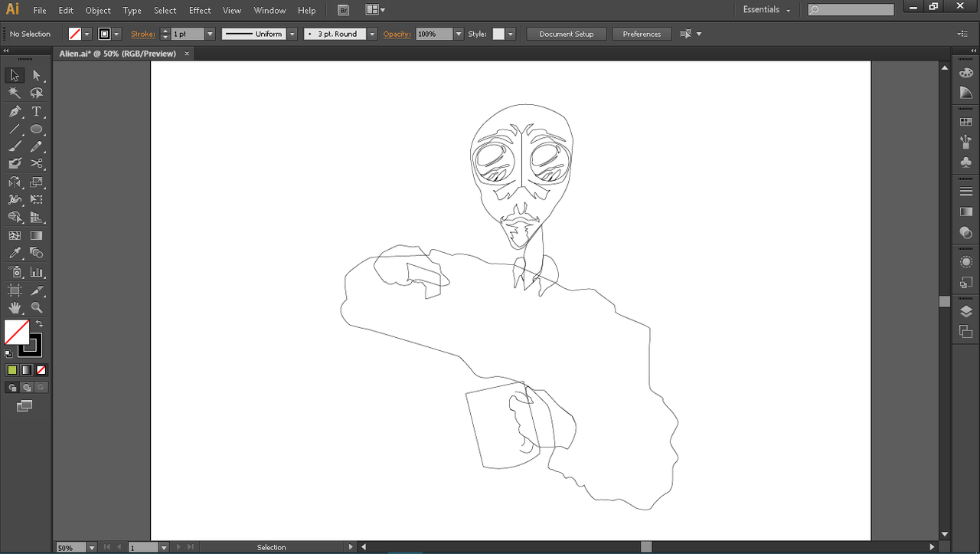Select the Shape Builder tool
980x554 pixels.
click(x=15, y=218)
